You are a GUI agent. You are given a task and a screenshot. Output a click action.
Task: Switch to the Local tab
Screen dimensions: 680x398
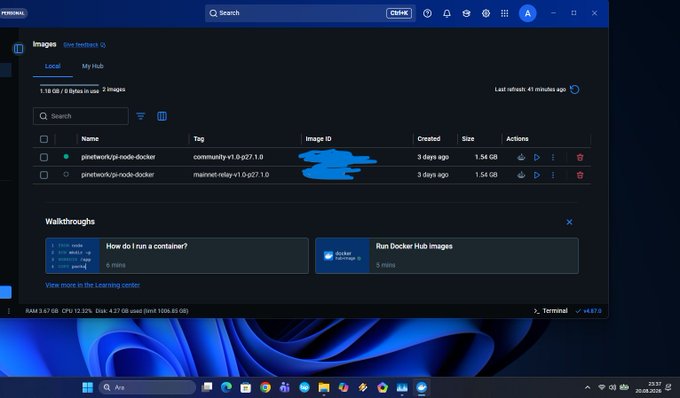tap(52, 66)
